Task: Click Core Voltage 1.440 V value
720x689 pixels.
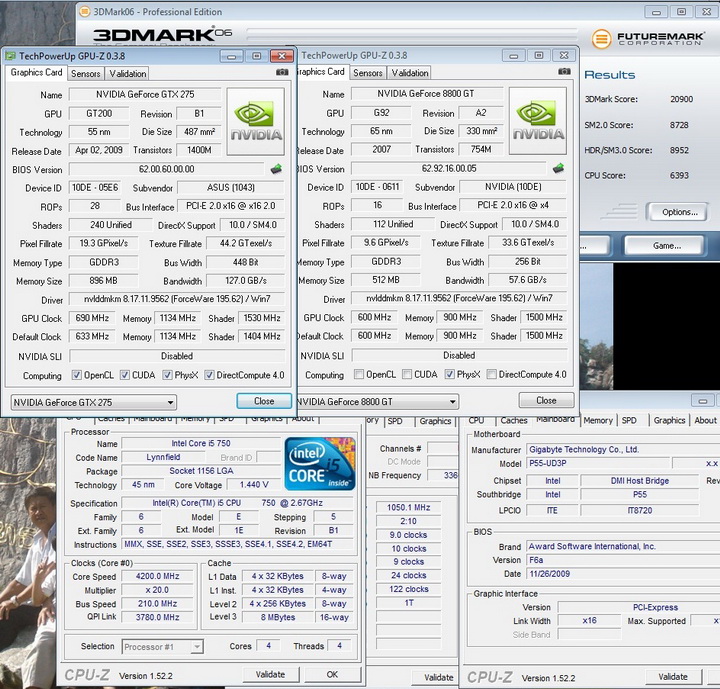Action: pos(254,485)
